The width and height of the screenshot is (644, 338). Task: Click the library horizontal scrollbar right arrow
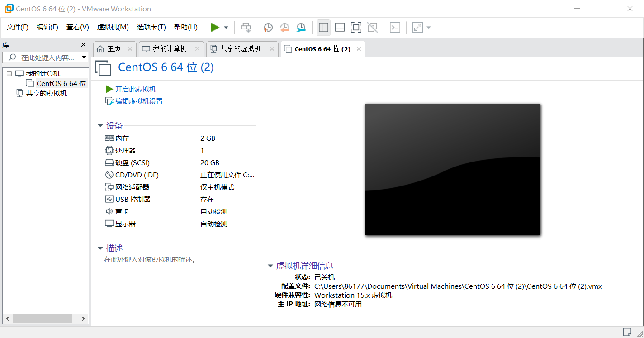83,319
